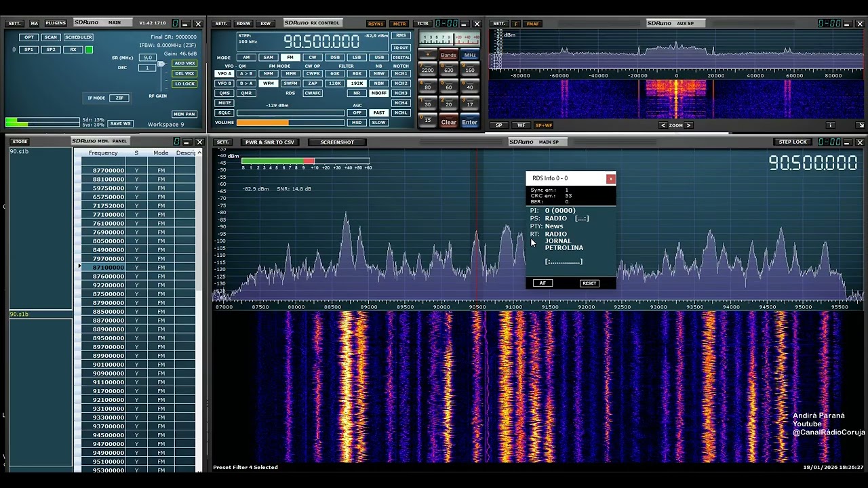The image size is (868, 488).
Task: Click RESET in the RDS Info window
Action: pyautogui.click(x=589, y=283)
